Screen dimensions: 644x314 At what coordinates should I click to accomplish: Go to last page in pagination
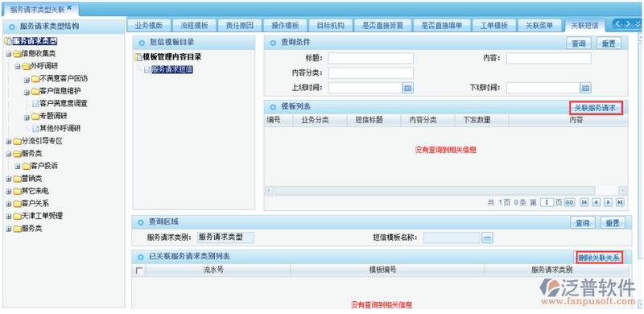coord(620,202)
